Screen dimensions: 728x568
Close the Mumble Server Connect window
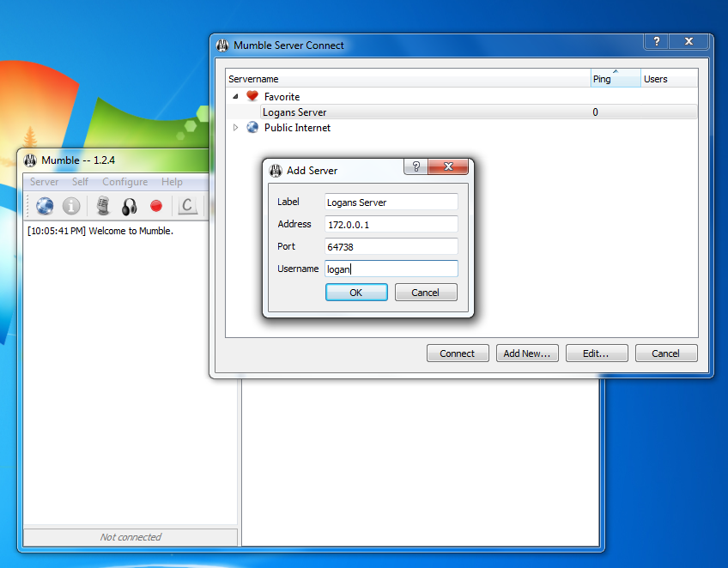689,41
